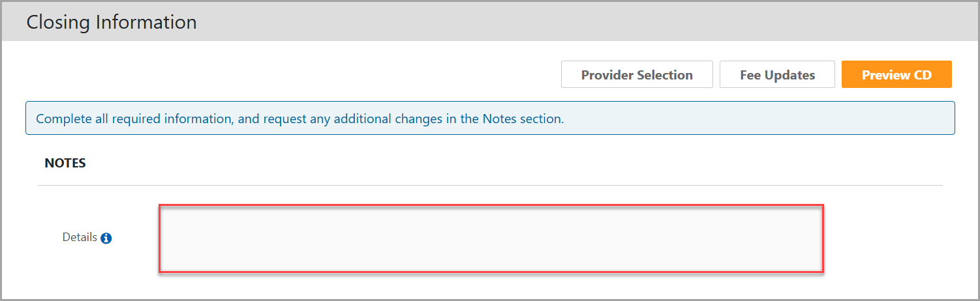Image resolution: width=980 pixels, height=301 pixels.
Task: Choose providers via Provider Selection button
Action: coord(636,74)
